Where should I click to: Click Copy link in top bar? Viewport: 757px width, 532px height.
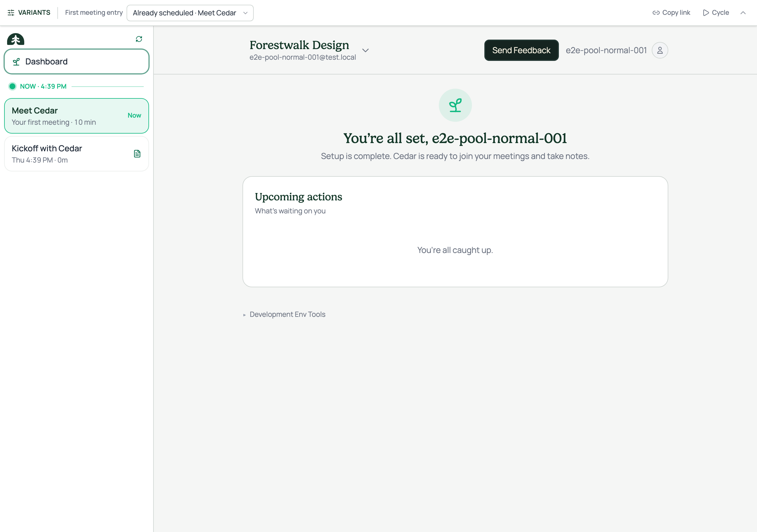(671, 12)
